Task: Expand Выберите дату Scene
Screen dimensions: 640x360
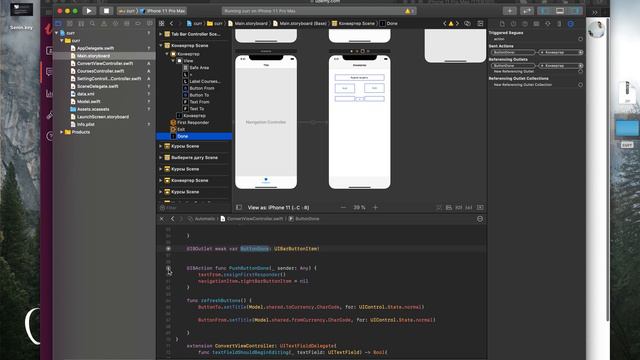Action: tap(161, 158)
